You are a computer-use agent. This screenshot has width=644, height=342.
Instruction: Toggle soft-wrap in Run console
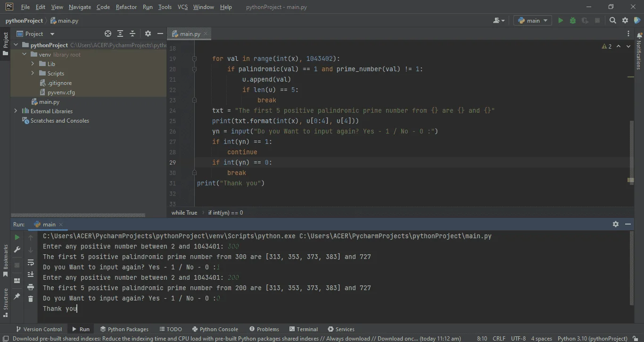[x=31, y=262]
